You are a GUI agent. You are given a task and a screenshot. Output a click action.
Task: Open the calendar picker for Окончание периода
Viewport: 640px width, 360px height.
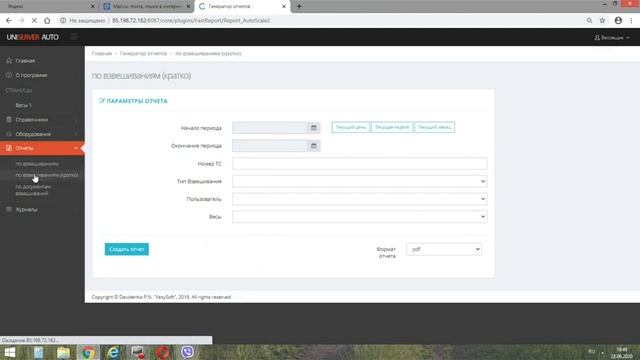[313, 146]
